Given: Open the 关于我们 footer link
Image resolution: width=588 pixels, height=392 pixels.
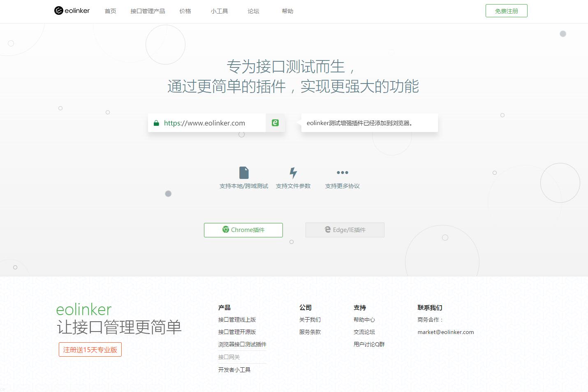Looking at the screenshot, I should coord(310,320).
